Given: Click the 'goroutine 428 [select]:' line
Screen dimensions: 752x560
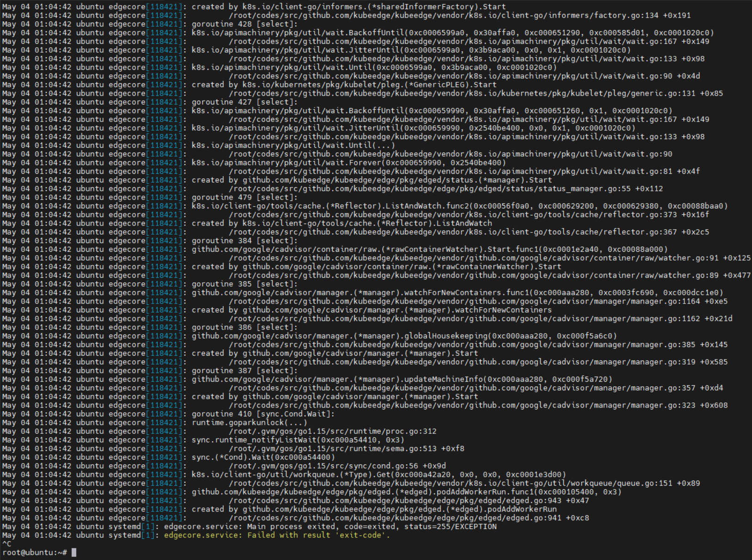Looking at the screenshot, I should point(150,24).
